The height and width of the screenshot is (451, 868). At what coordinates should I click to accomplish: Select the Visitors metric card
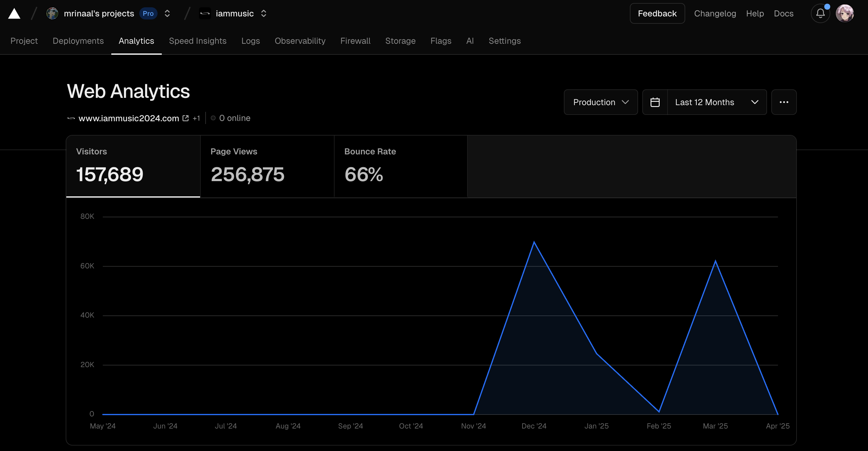coord(133,166)
